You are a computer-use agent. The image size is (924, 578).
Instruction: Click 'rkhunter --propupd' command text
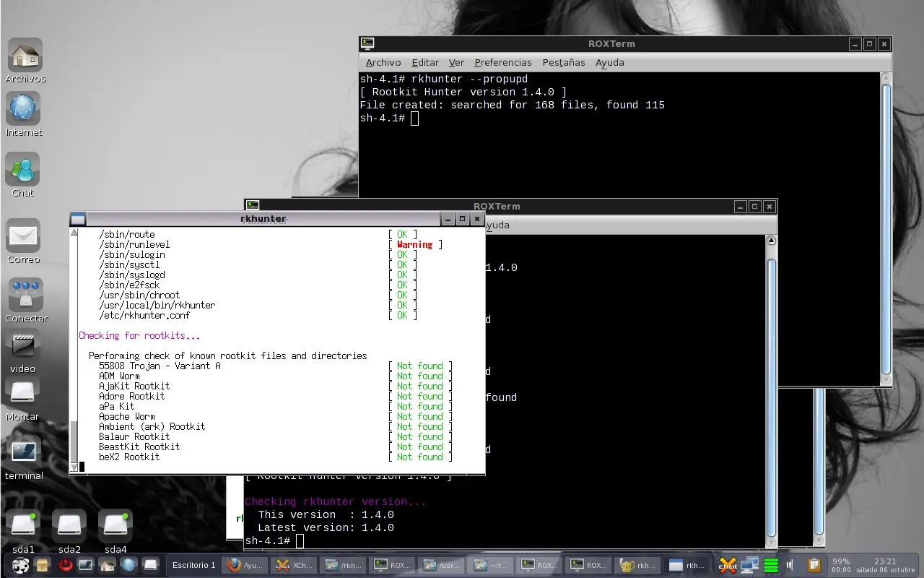tap(470, 79)
